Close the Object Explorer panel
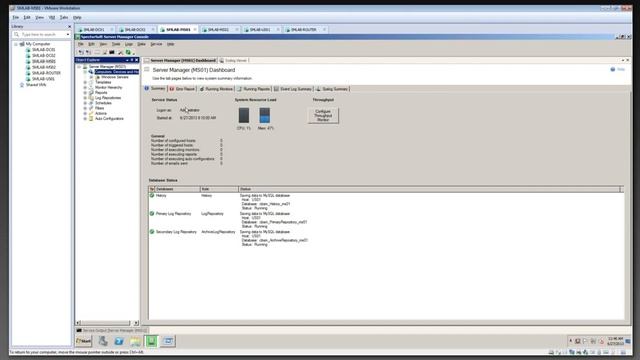The height and width of the screenshot is (360, 640). (x=137, y=60)
